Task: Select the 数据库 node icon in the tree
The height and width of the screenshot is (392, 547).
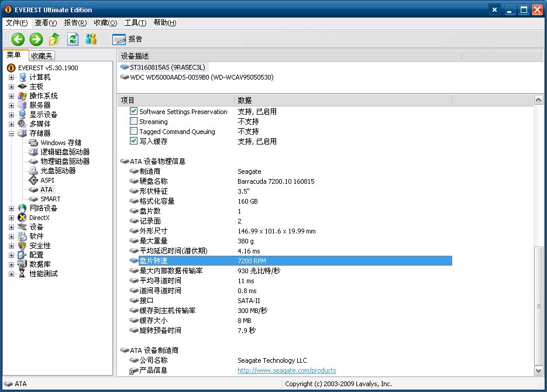Action: (x=22, y=264)
